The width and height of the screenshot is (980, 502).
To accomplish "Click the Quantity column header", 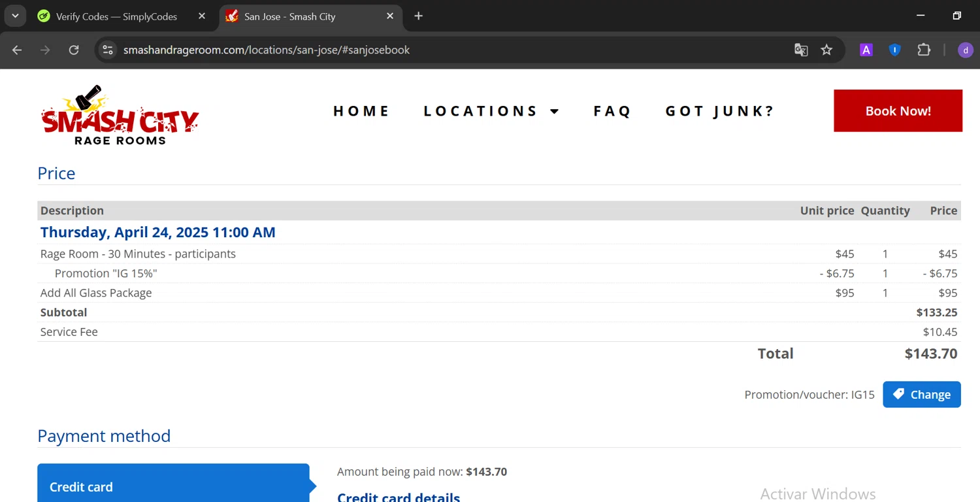I will (x=885, y=210).
